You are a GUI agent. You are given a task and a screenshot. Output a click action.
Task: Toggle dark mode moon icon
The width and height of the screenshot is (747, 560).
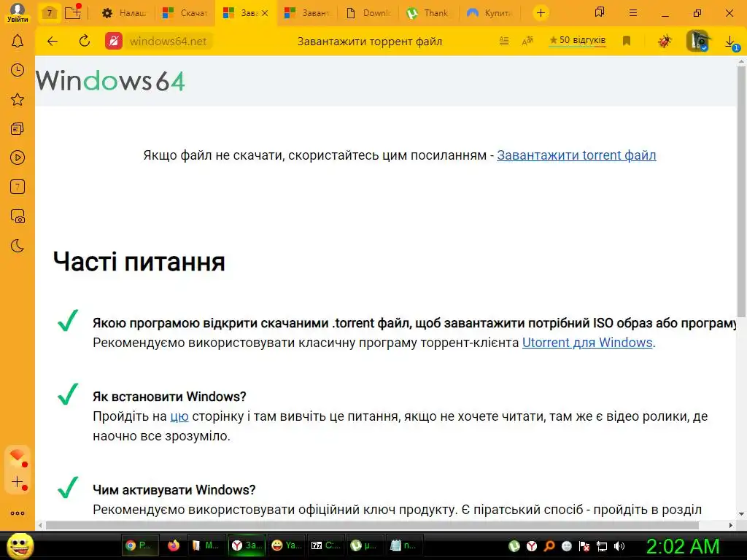18,246
